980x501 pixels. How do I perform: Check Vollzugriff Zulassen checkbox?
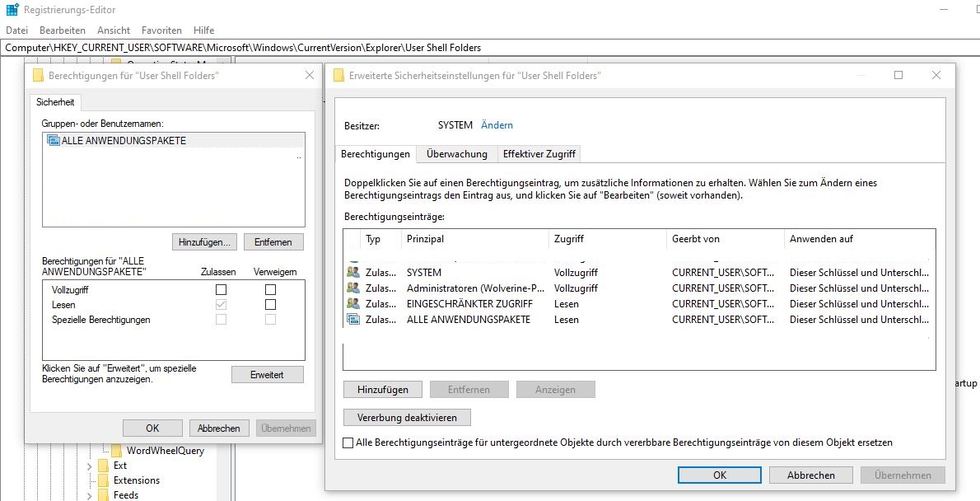(x=221, y=289)
